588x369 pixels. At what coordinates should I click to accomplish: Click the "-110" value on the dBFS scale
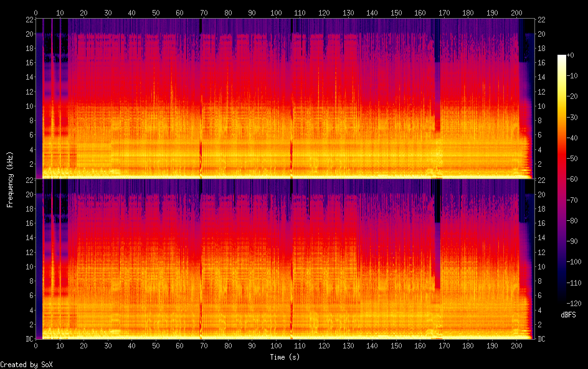[574, 283]
